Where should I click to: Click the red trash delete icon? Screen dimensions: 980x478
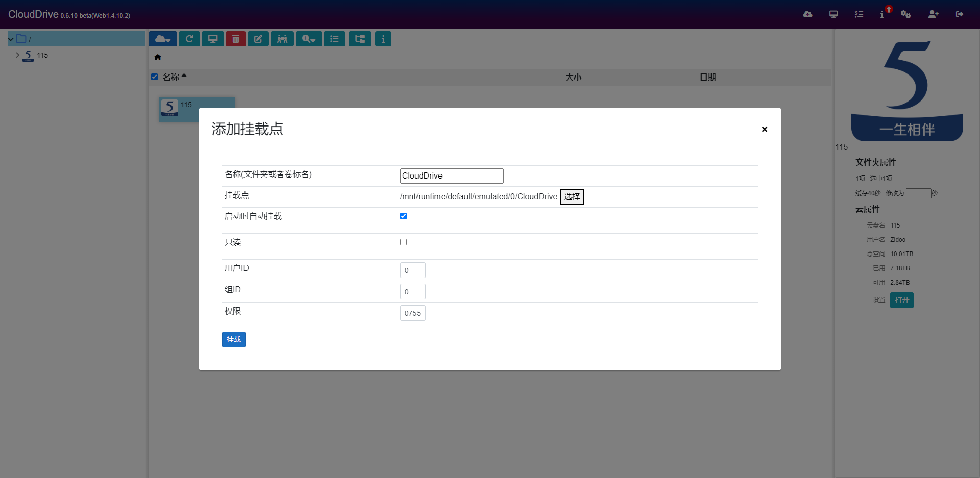(x=236, y=39)
